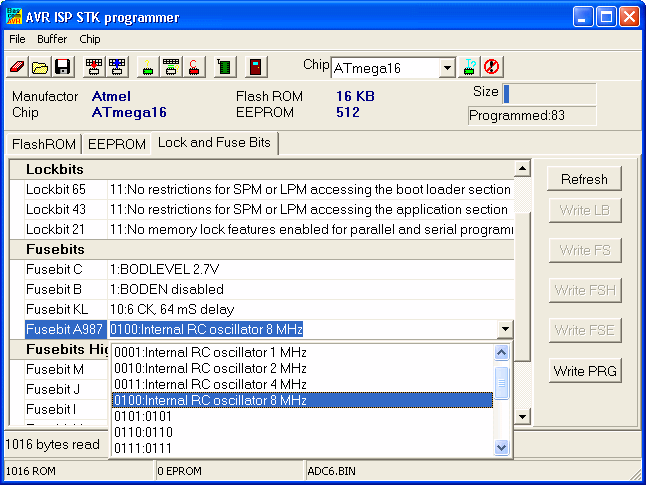The image size is (646, 485).
Task: Click the Lockbits section header
Action: click(x=262, y=169)
